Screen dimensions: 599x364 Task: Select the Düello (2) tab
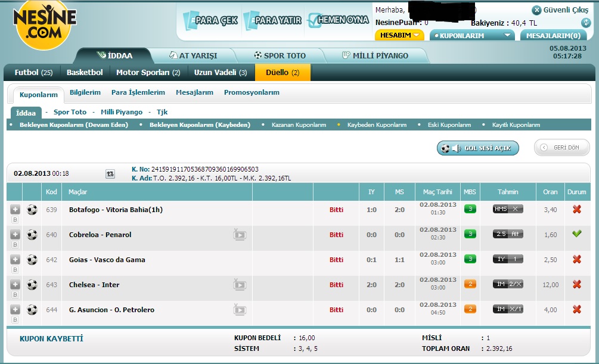click(x=283, y=73)
